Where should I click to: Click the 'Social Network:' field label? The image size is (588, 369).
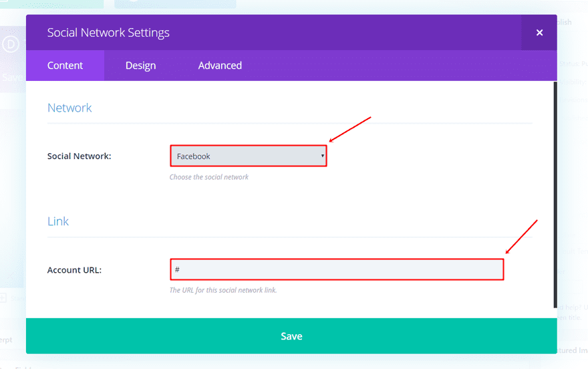coord(79,156)
